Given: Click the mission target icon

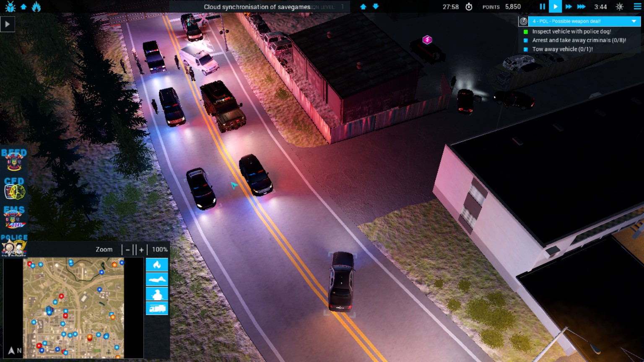Looking at the screenshot, I should 523,21.
